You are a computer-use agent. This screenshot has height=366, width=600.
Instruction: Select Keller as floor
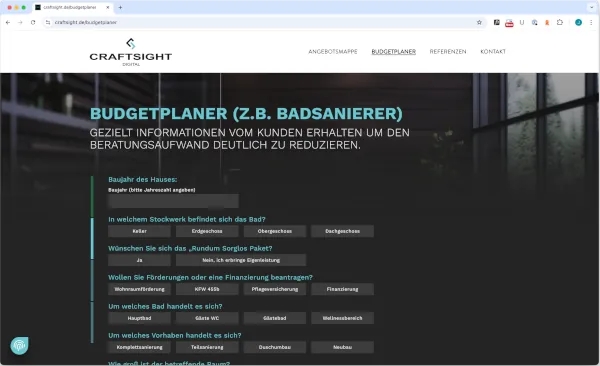(139, 231)
